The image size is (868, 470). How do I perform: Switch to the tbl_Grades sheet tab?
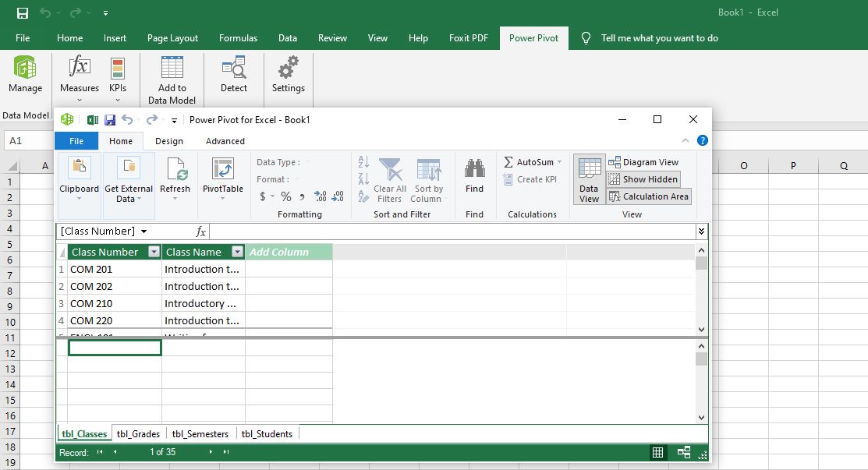click(x=138, y=434)
